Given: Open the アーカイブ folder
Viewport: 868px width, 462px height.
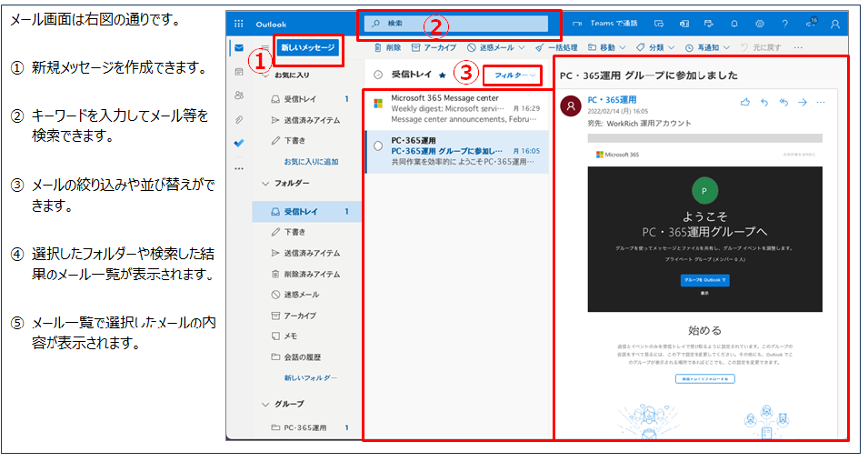Looking at the screenshot, I should [306, 316].
